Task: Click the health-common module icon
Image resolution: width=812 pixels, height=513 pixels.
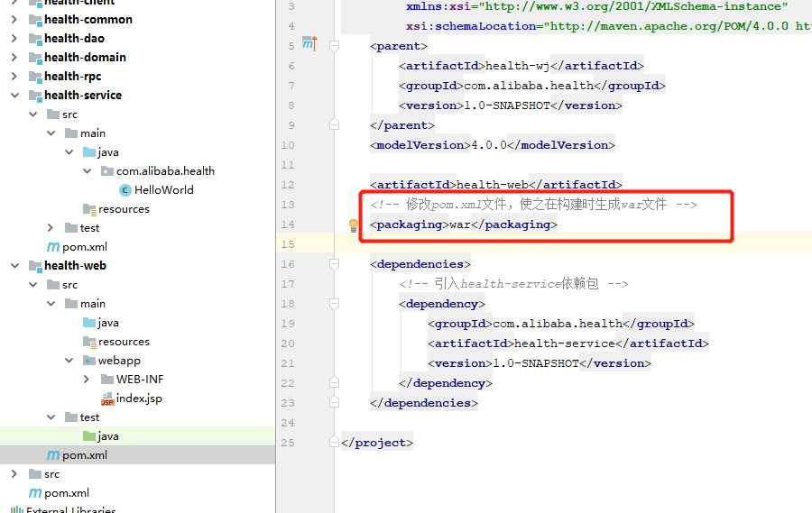Action: [x=34, y=20]
